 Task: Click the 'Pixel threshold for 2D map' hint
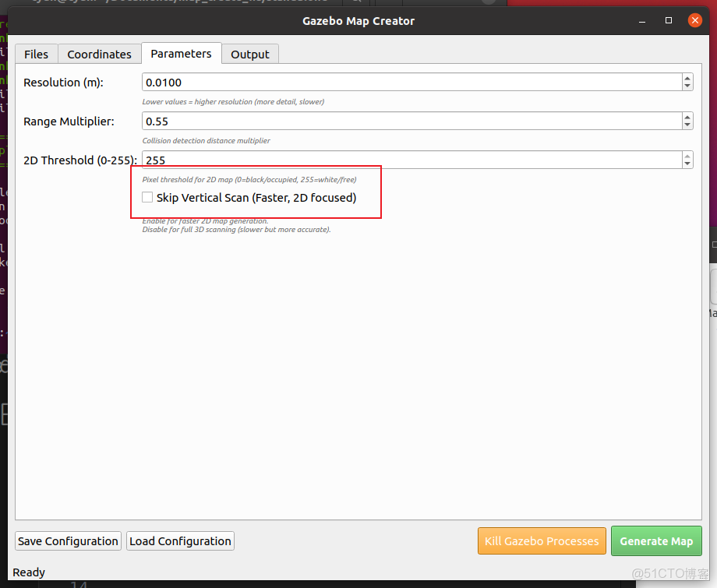point(249,180)
